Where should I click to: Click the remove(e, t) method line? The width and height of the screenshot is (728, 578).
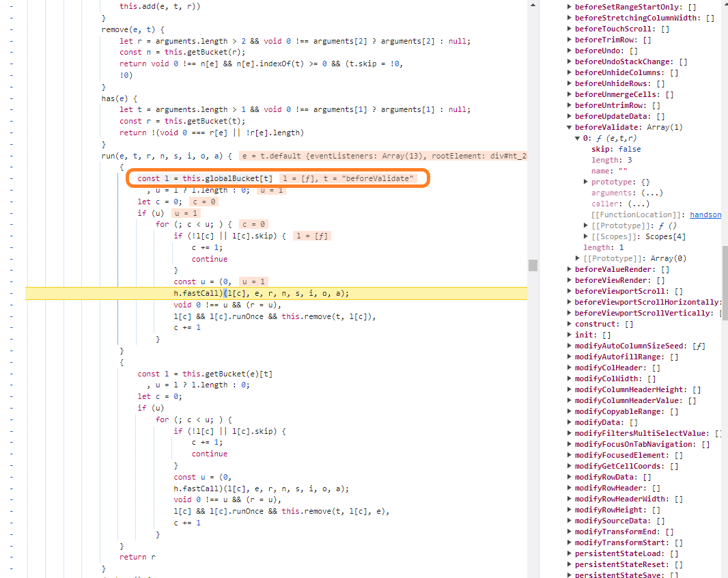point(132,29)
